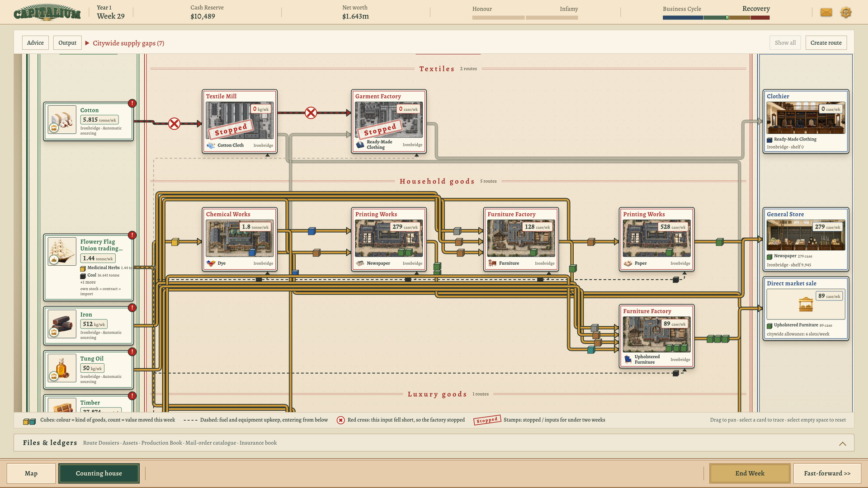The height and width of the screenshot is (488, 868).
Task: Click red cross between Cotton and Textile Mill
Action: [174, 123]
